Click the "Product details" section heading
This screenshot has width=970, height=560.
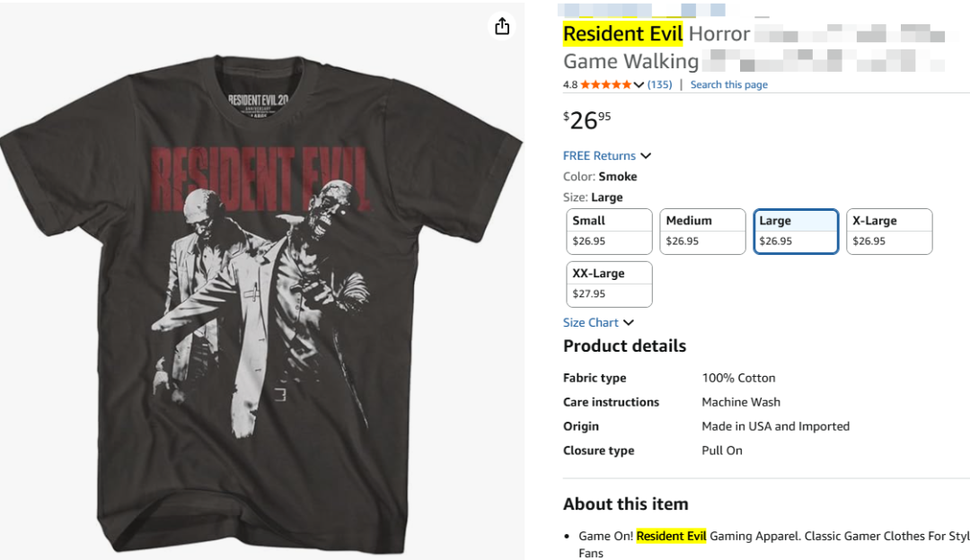624,346
